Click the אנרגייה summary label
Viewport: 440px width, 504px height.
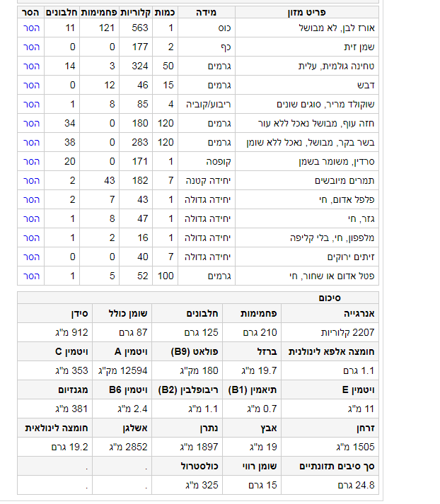359,314
